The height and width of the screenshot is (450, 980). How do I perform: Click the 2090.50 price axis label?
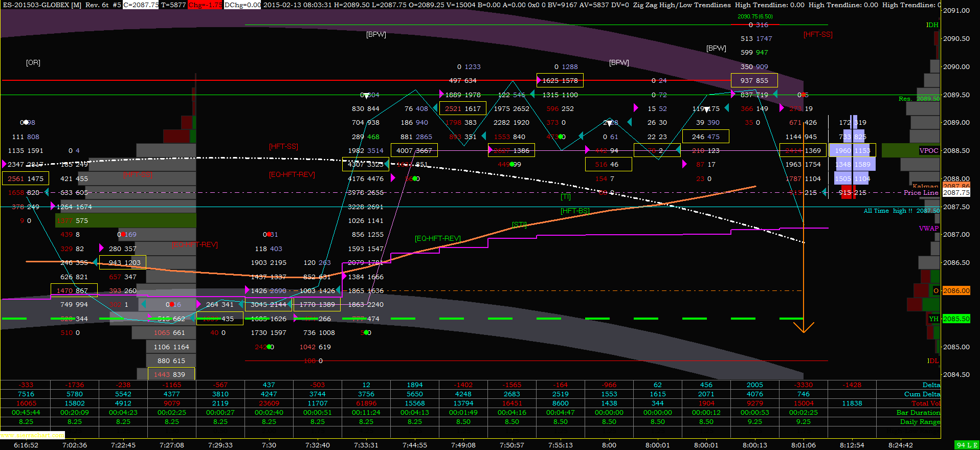[956, 38]
